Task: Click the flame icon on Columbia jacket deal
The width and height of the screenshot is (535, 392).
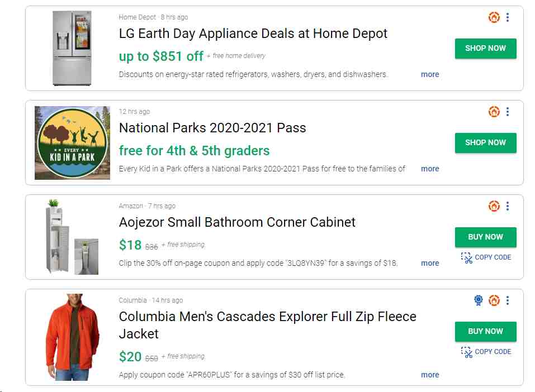Action: [x=494, y=300]
